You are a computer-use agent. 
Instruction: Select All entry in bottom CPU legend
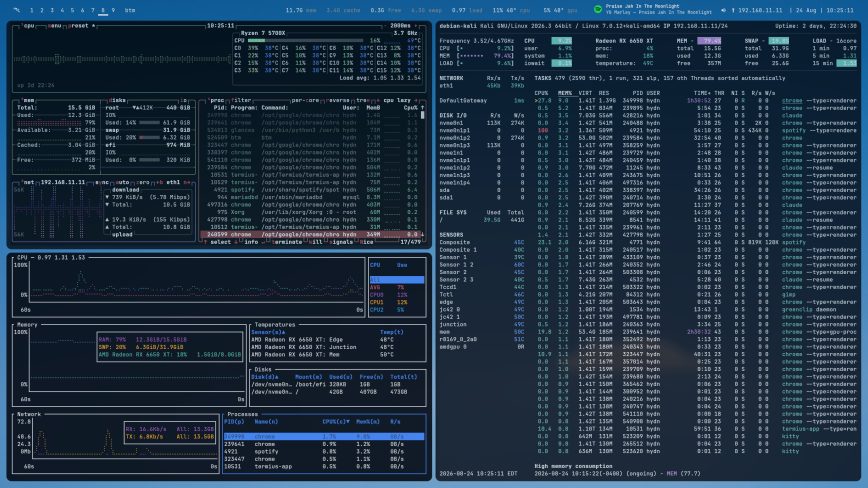[396, 280]
